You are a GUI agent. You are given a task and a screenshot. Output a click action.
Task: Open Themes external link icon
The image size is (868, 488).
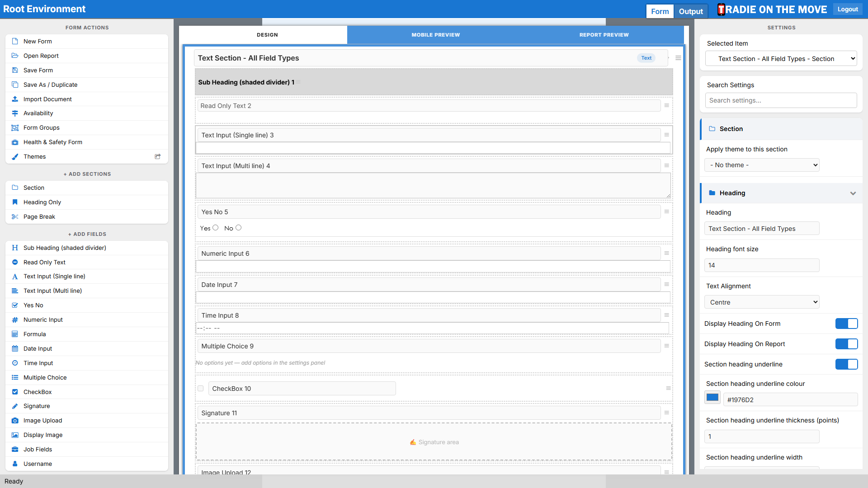point(158,156)
